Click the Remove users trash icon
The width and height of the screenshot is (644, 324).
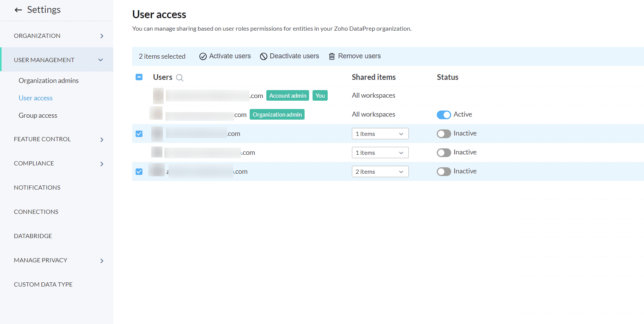(332, 56)
